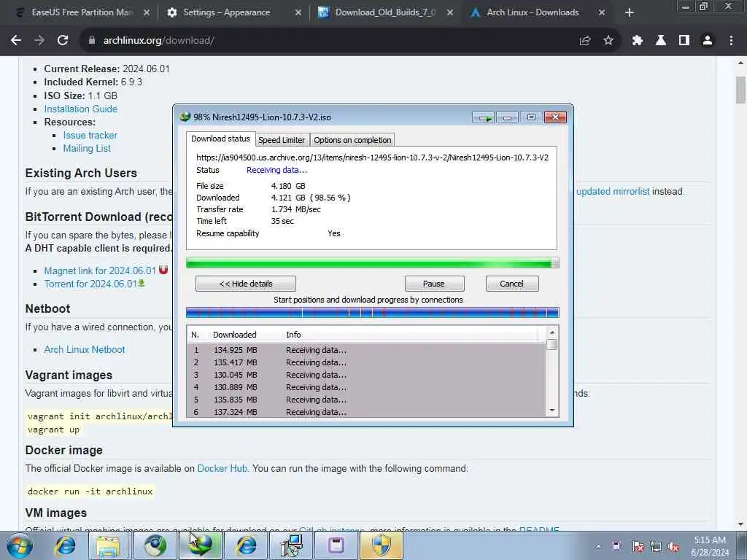Click the Magnet link for 2024.06.01

100,271
